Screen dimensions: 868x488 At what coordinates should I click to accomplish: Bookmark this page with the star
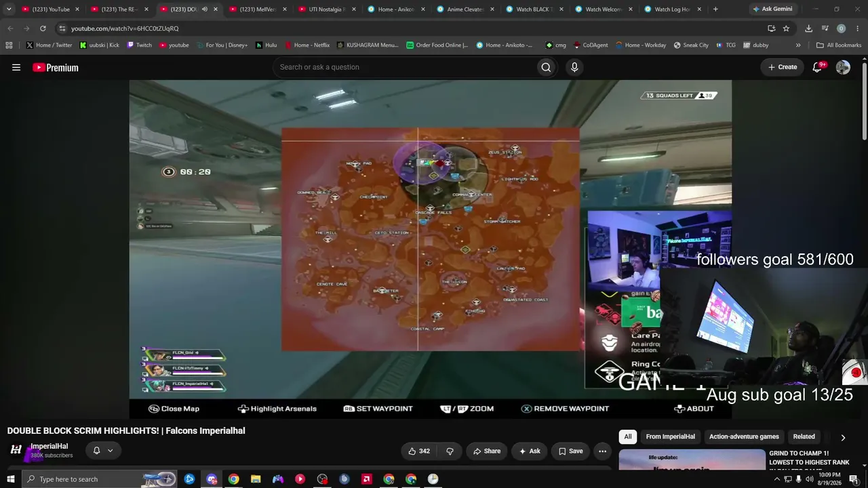click(x=786, y=28)
